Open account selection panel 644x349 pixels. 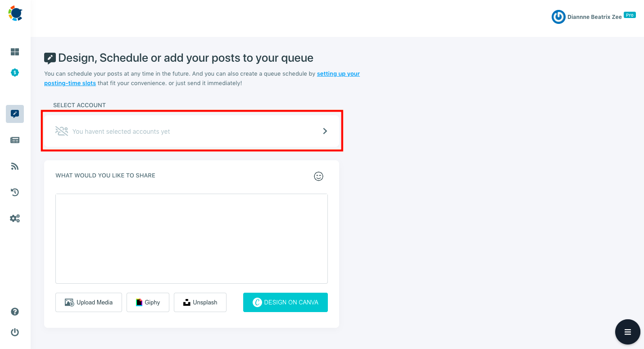pyautogui.click(x=191, y=131)
